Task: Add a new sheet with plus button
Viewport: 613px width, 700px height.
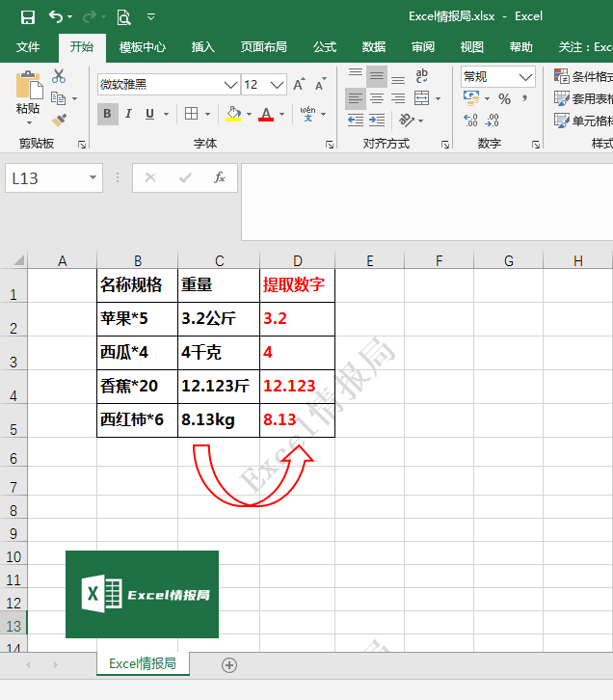Action: (229, 664)
